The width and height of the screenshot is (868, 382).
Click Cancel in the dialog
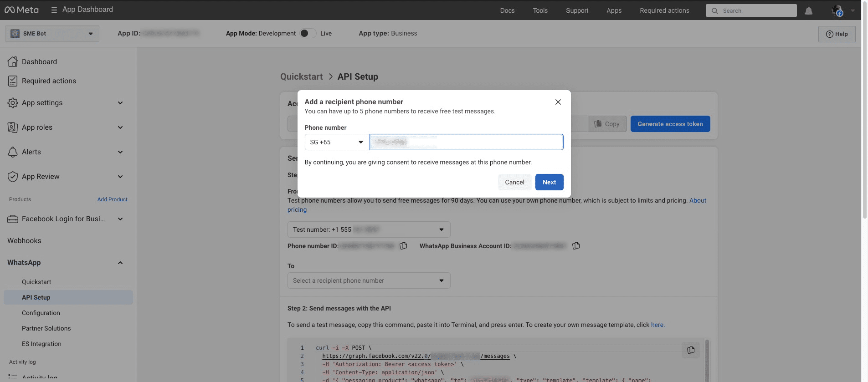click(x=514, y=182)
